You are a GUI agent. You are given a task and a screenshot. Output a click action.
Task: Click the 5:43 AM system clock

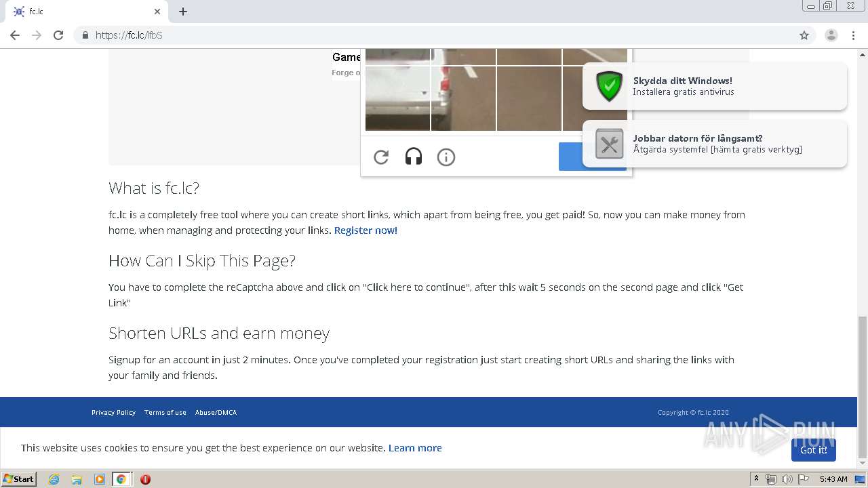[833, 479]
